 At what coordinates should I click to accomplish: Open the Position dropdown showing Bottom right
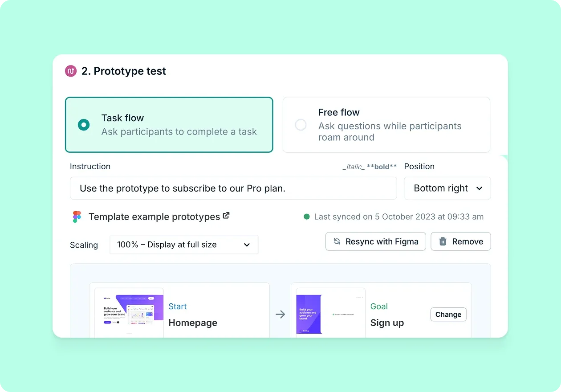[x=447, y=188]
